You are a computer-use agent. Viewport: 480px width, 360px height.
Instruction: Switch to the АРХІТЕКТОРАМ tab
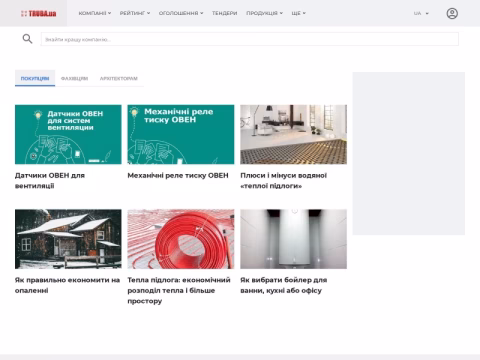[x=119, y=78]
